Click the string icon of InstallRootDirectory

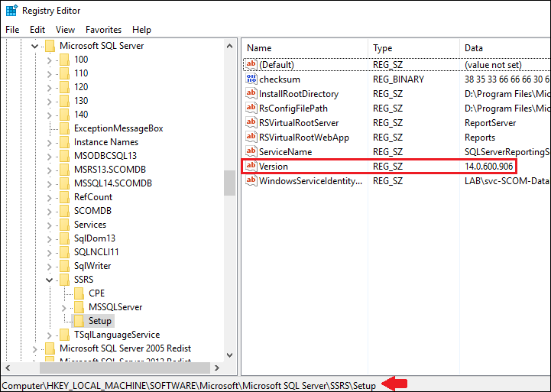click(x=251, y=93)
